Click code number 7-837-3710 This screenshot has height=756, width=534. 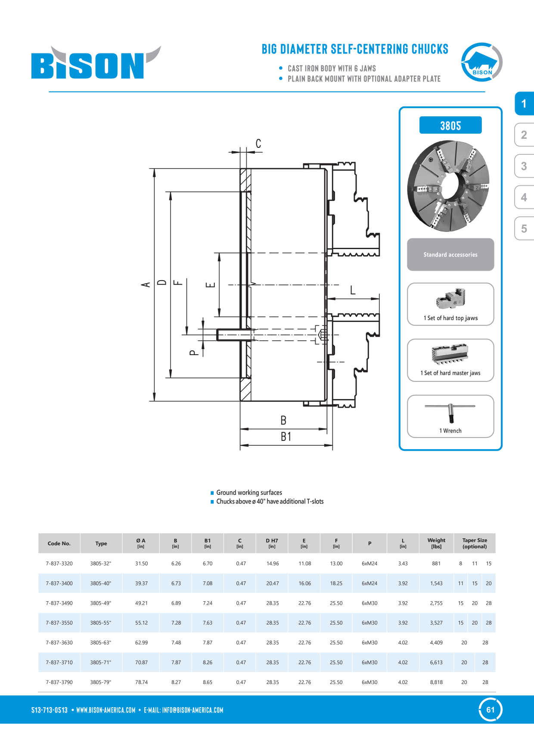pyautogui.click(x=59, y=662)
